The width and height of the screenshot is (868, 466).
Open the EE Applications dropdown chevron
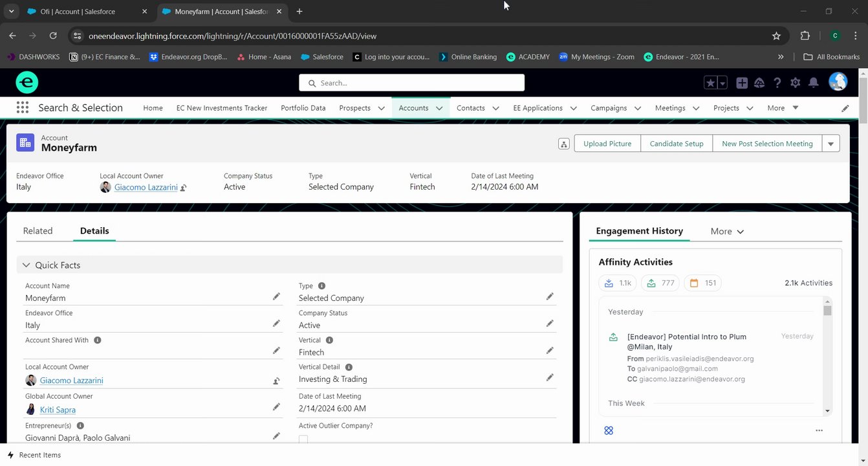click(573, 108)
